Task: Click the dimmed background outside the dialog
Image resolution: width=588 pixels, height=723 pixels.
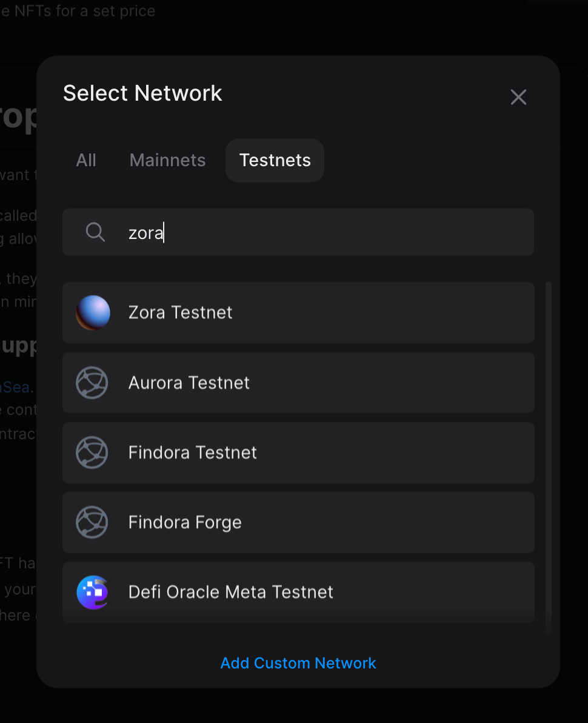Action: pos(18,364)
